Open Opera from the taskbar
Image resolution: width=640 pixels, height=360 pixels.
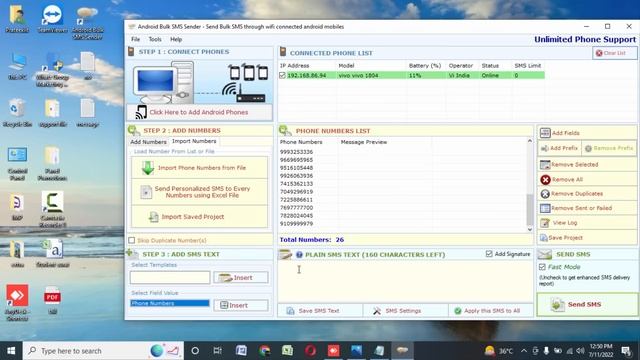[x=310, y=351]
